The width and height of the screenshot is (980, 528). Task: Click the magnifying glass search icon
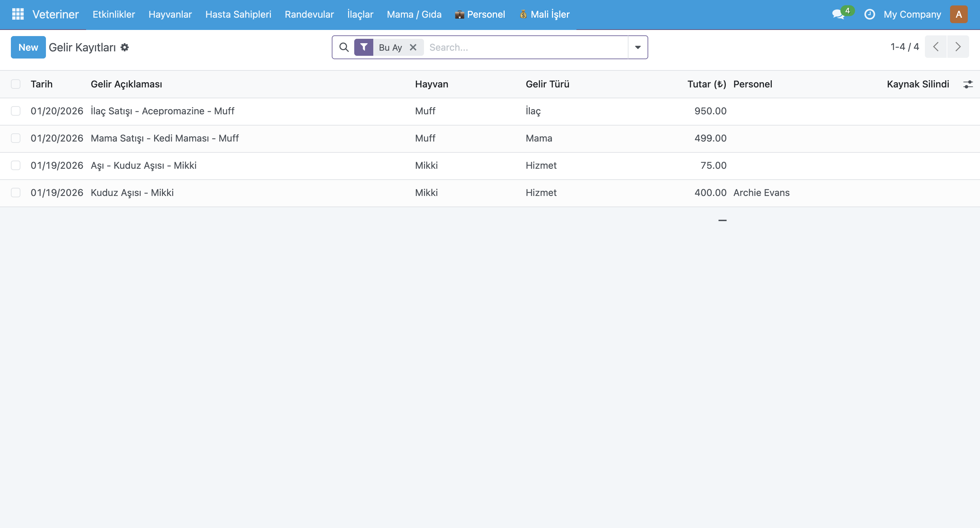344,47
